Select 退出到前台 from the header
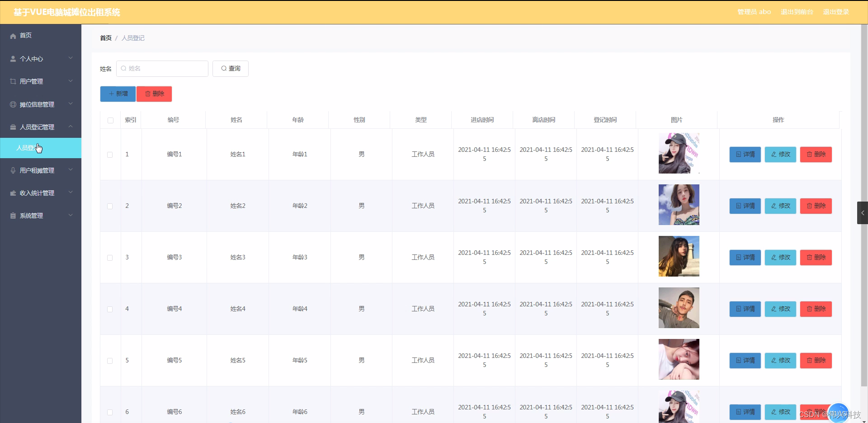Viewport: 868px width, 423px height. (x=797, y=12)
